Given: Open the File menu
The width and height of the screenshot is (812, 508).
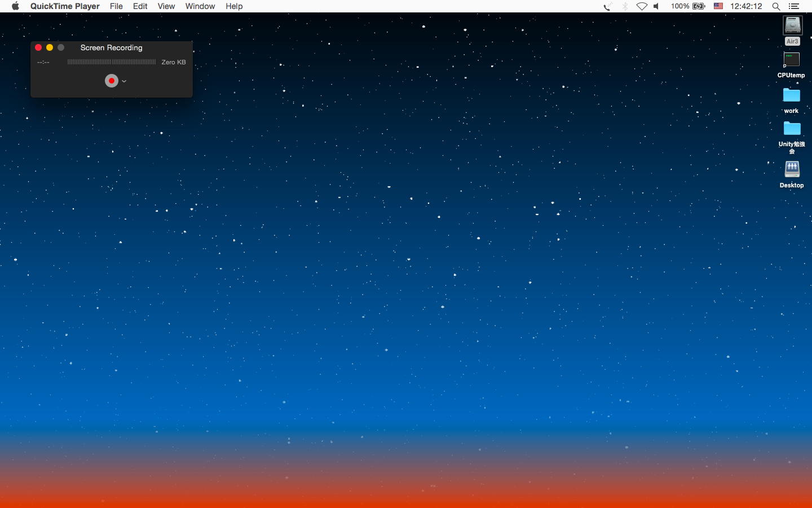Looking at the screenshot, I should coord(116,6).
